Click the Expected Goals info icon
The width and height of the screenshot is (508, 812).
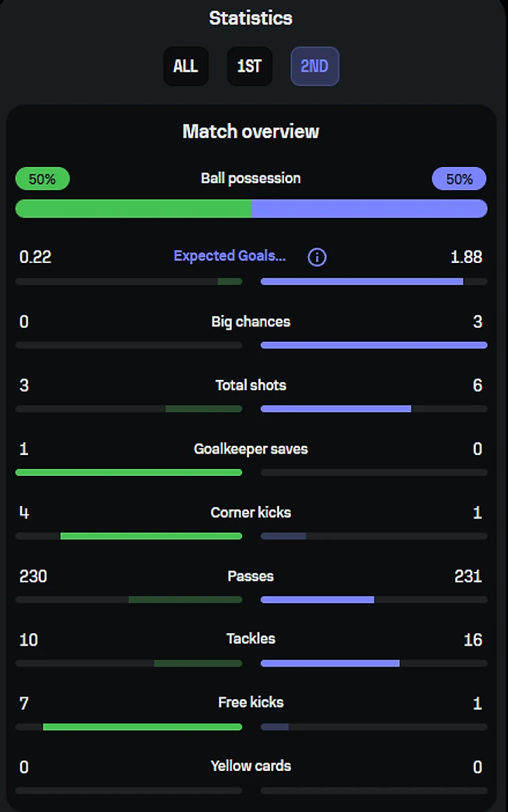click(317, 257)
